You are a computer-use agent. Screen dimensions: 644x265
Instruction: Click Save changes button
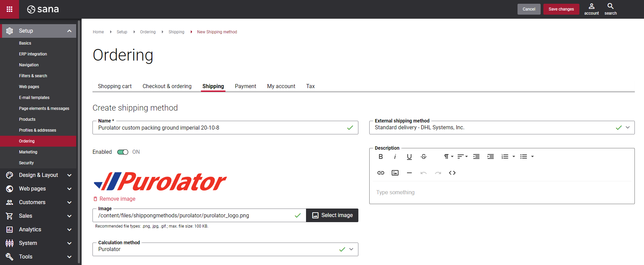(561, 9)
